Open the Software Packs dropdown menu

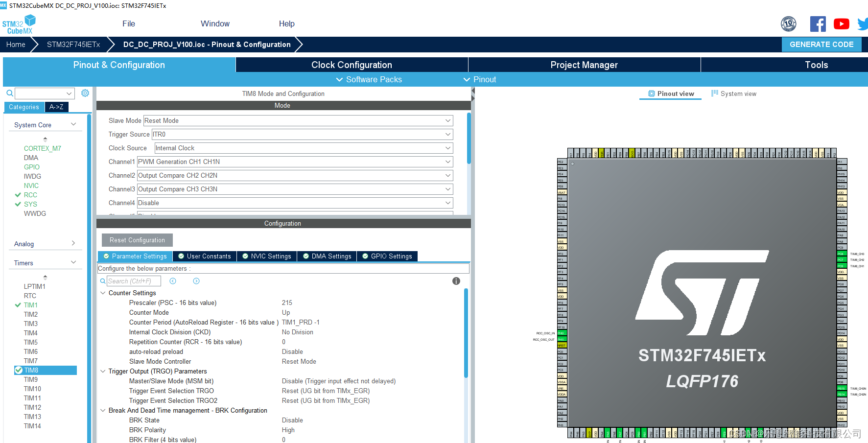click(369, 79)
